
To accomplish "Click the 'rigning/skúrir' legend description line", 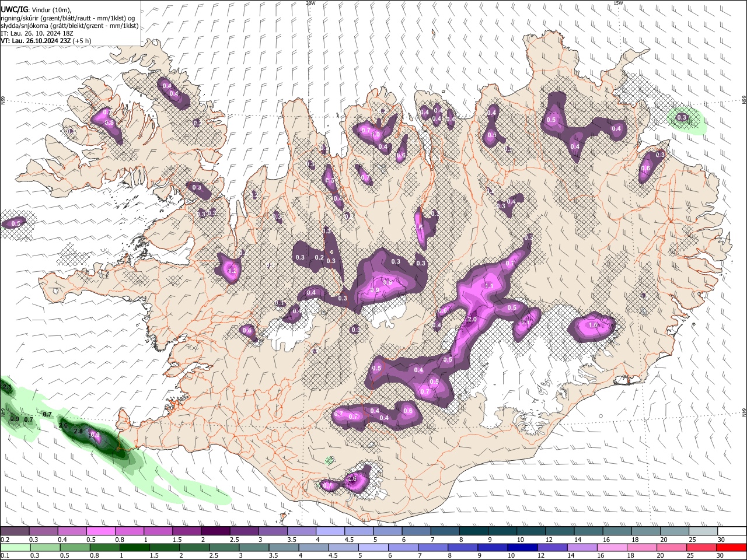I will (x=68, y=17).
